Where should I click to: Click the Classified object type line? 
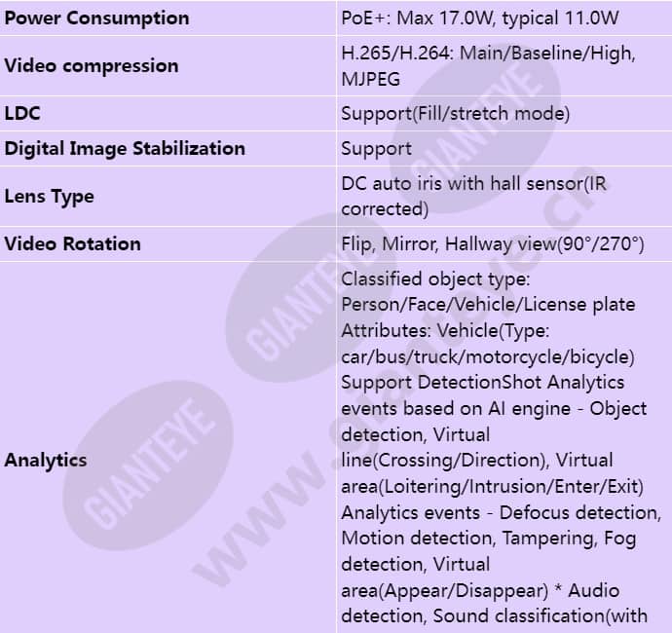[435, 279]
